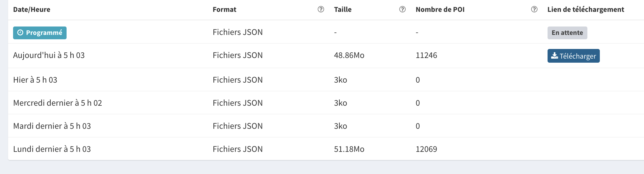Click the 48.86Mo size value

(x=349, y=56)
